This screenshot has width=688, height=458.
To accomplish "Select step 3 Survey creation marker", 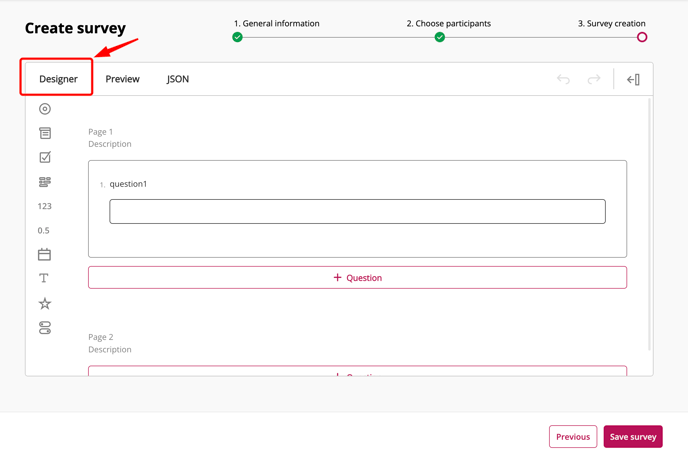I will click(642, 37).
